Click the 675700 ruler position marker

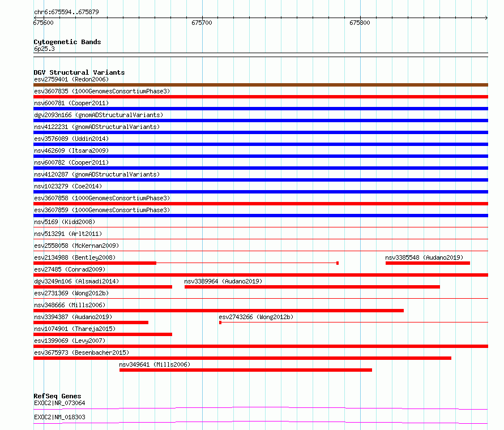pyautogui.click(x=202, y=23)
